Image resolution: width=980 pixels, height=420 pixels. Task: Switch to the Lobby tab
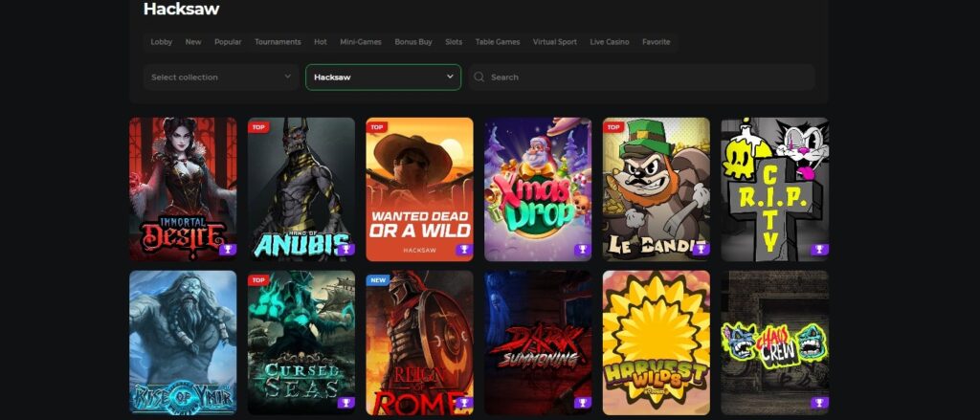pyautogui.click(x=161, y=42)
